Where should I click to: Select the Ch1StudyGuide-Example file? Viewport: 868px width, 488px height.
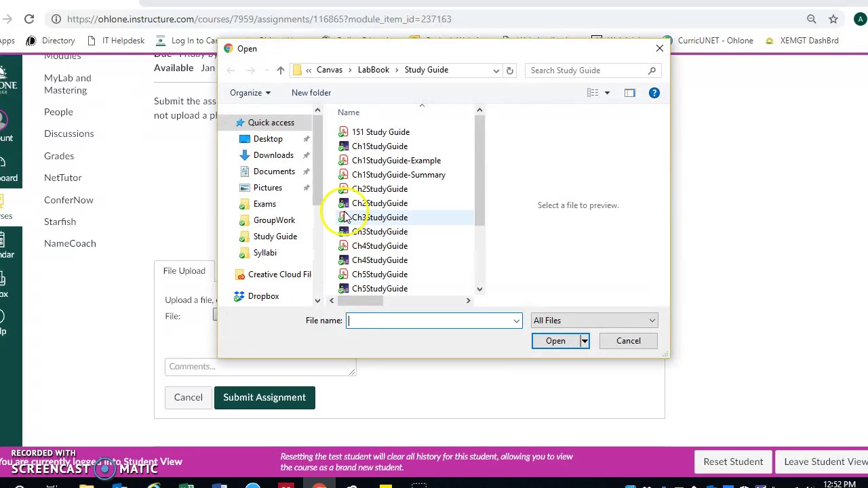pos(396,161)
